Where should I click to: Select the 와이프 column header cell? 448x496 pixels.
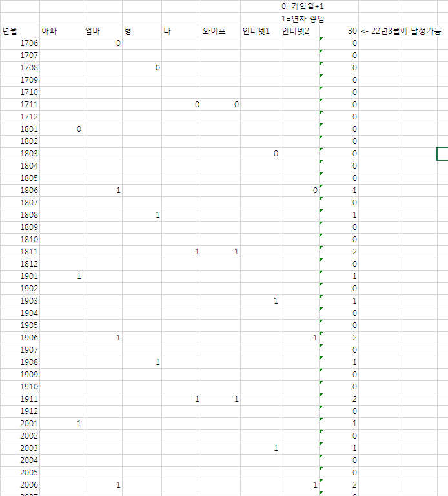click(220, 31)
